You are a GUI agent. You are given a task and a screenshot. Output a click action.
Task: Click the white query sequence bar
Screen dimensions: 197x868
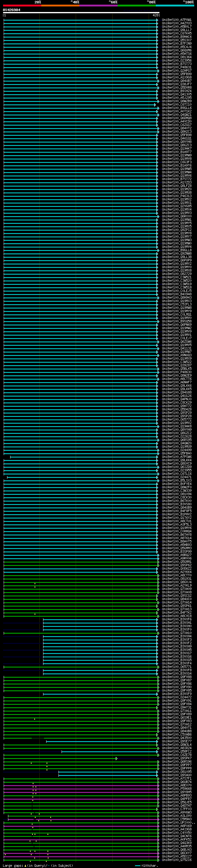coord(81,12)
